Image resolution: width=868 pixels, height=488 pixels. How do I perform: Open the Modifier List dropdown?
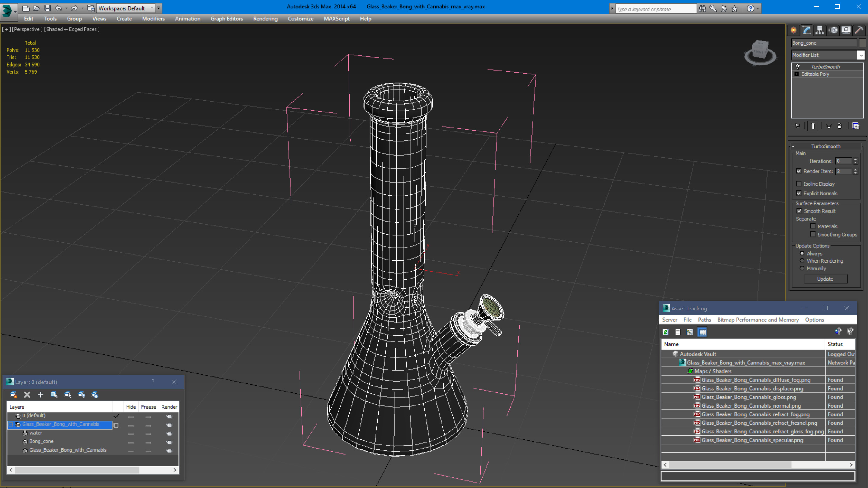(x=861, y=55)
